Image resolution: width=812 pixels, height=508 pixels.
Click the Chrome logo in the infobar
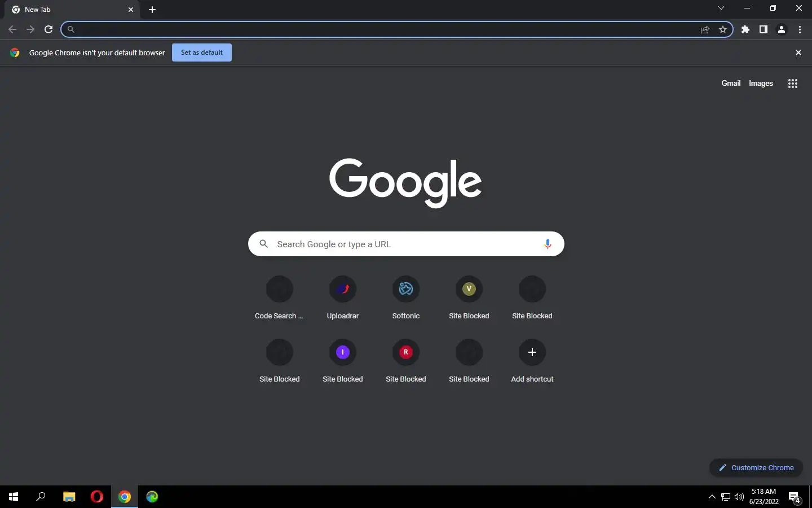(15, 52)
